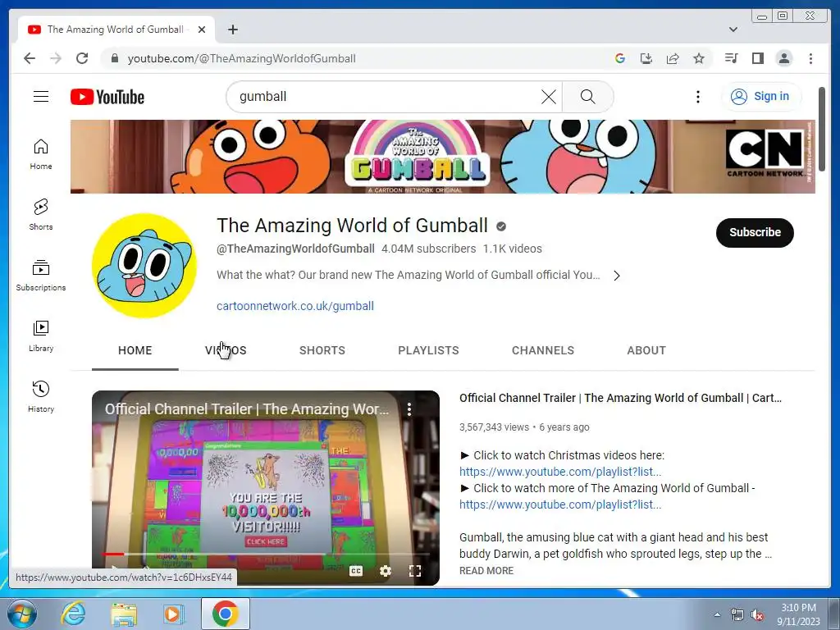This screenshot has height=630, width=840.
Task: Open YouTube settings three-dot menu
Action: pos(697,97)
